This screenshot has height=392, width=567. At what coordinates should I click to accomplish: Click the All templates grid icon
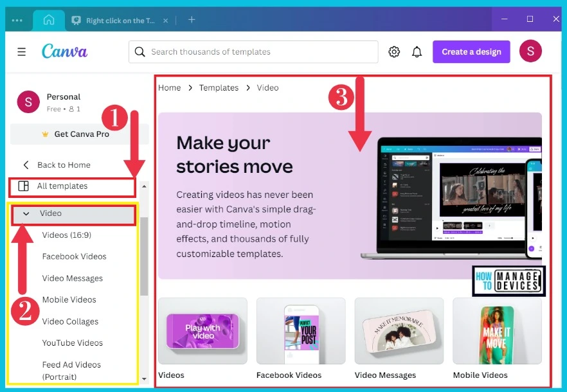(x=24, y=186)
